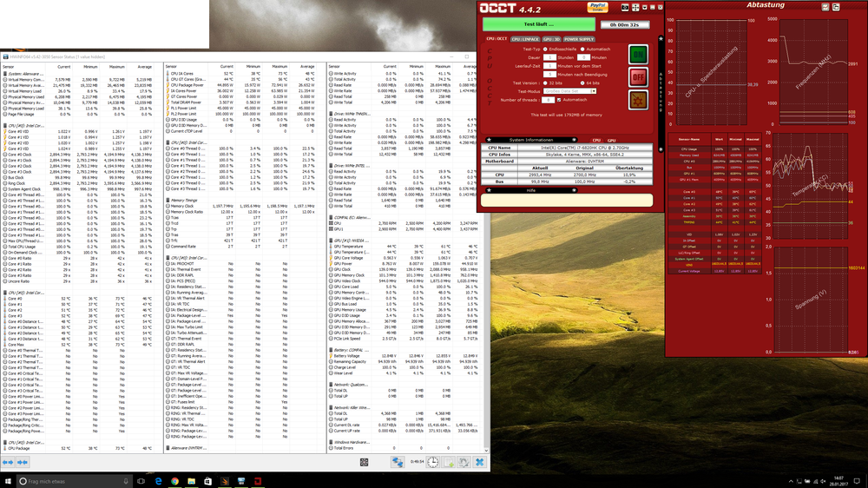The image size is (868, 488).
Task: Click the green ON button in OCCT
Action: click(x=637, y=55)
